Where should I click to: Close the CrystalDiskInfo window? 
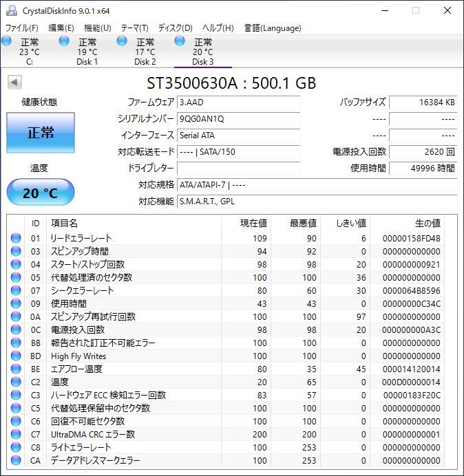coord(447,10)
